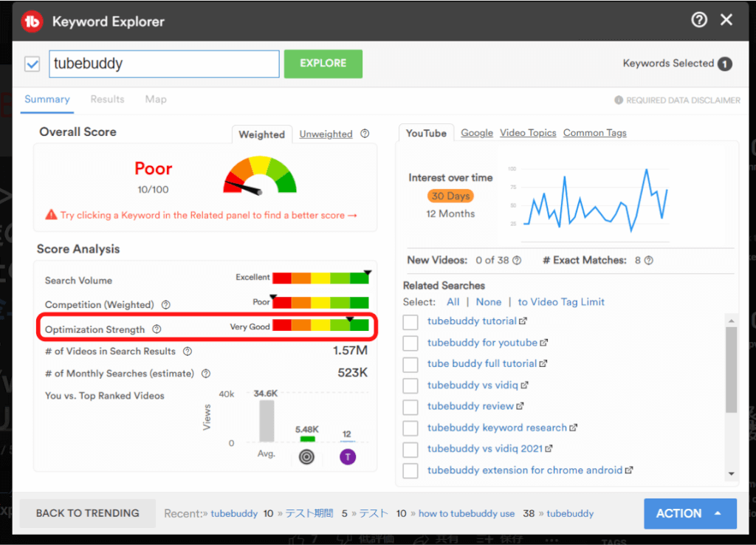The height and width of the screenshot is (545, 756).
Task: Open external link icon for tube buddy full tutorial
Action: (x=543, y=363)
